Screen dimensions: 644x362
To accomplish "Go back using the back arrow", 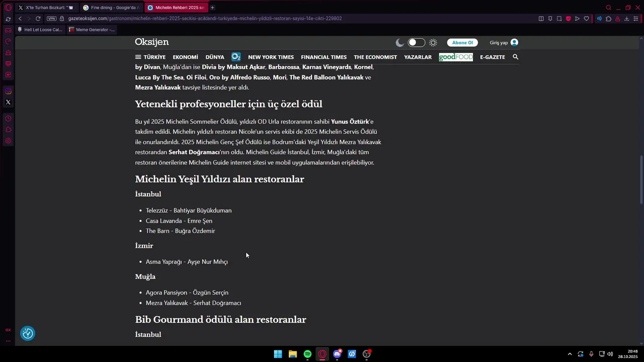I will tap(20, 19).
